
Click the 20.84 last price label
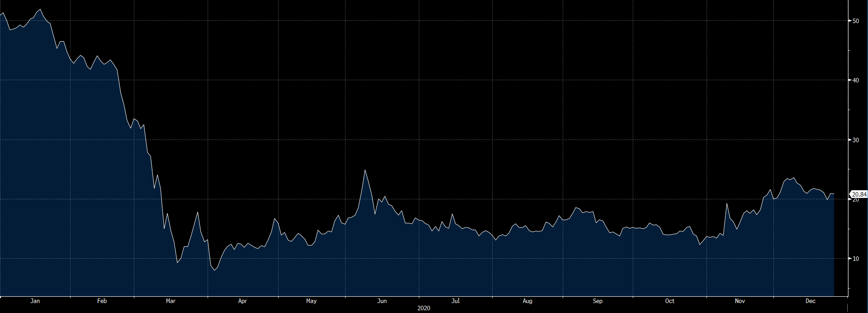pyautogui.click(x=859, y=195)
